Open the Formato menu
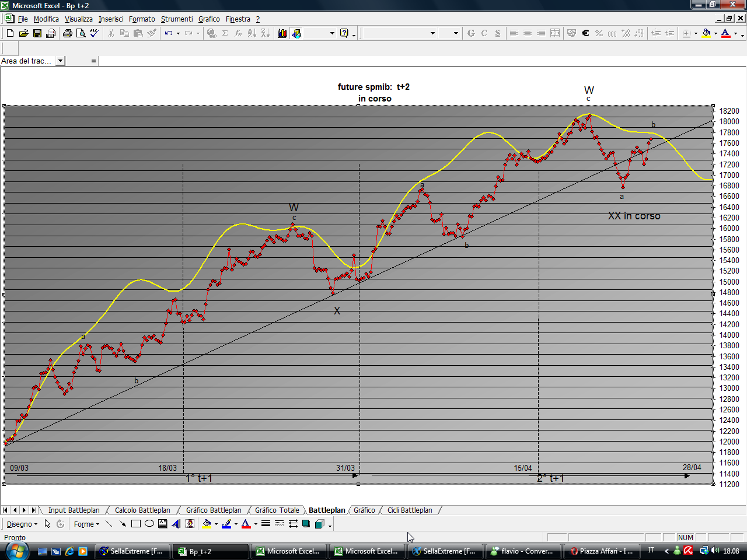 click(x=142, y=19)
